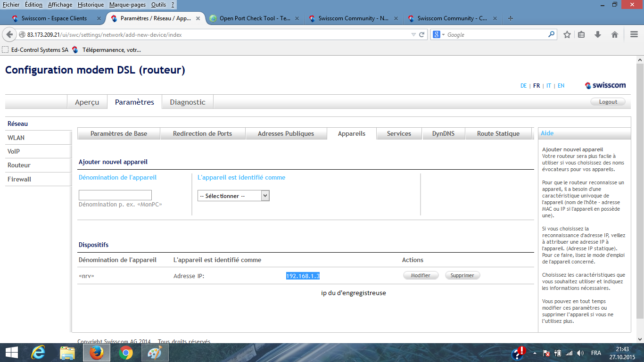Click the Dénomination de l'appareil text field
This screenshot has width=644, height=362.
coord(115,195)
